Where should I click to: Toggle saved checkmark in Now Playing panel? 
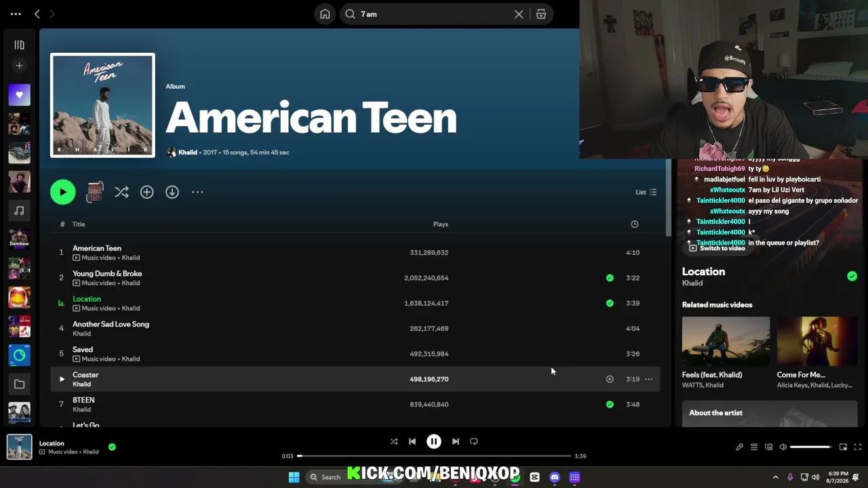click(x=852, y=276)
